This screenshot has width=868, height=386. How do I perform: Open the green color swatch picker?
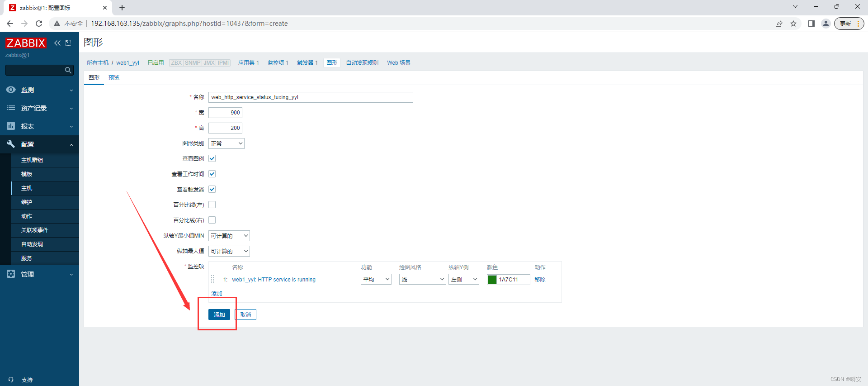pyautogui.click(x=492, y=280)
